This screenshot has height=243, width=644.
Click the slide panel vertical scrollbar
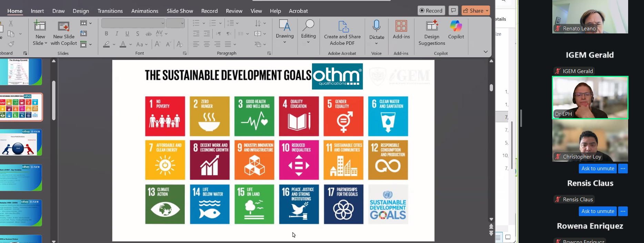click(54, 100)
